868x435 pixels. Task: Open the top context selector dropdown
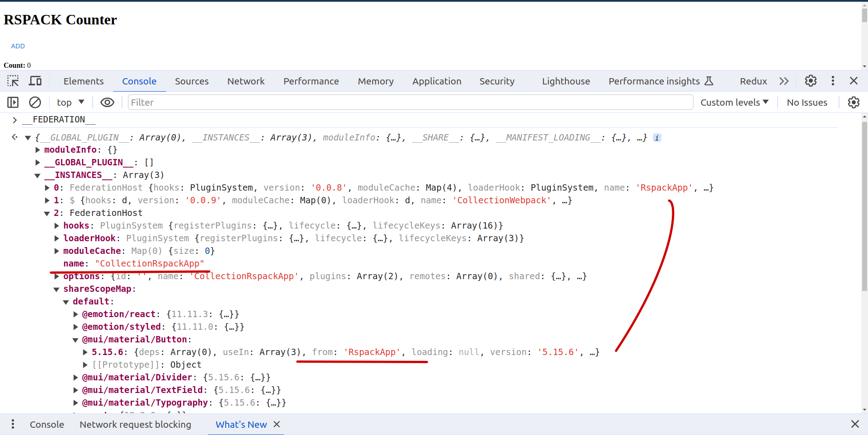coord(71,103)
